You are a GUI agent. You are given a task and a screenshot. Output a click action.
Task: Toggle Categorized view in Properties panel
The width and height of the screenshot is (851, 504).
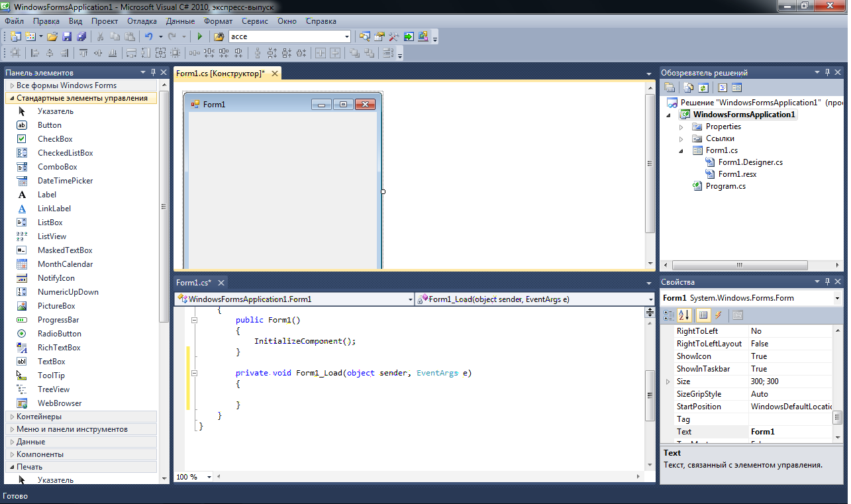[x=669, y=315]
